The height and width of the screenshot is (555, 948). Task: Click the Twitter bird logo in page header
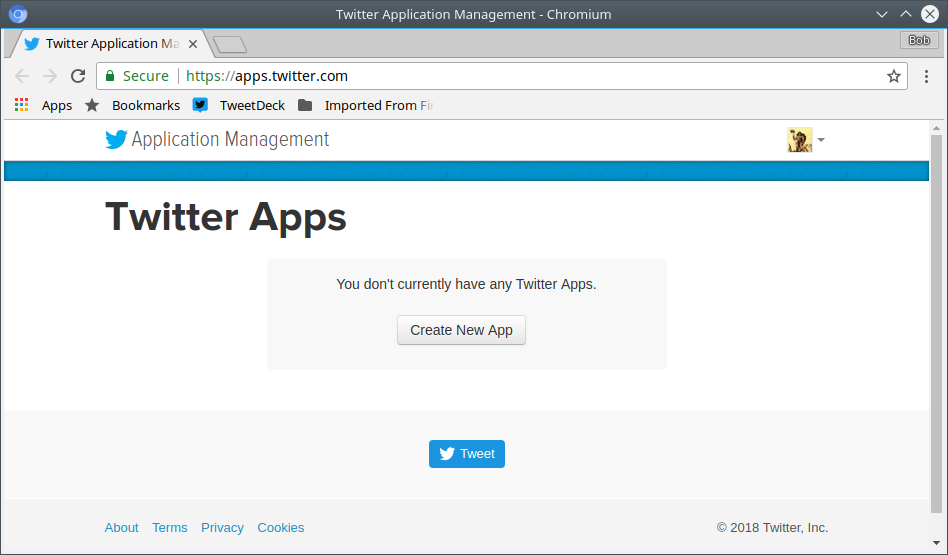(116, 140)
